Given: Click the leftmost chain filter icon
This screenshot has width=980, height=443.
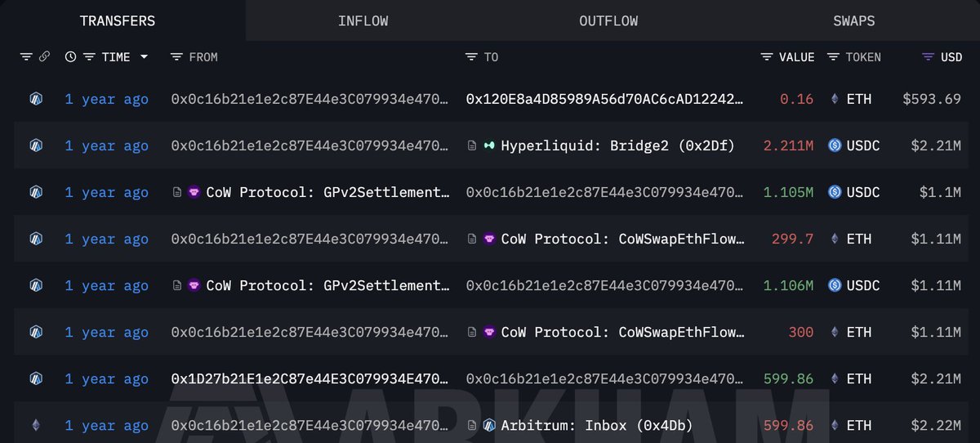Looking at the screenshot, I should coord(26,57).
